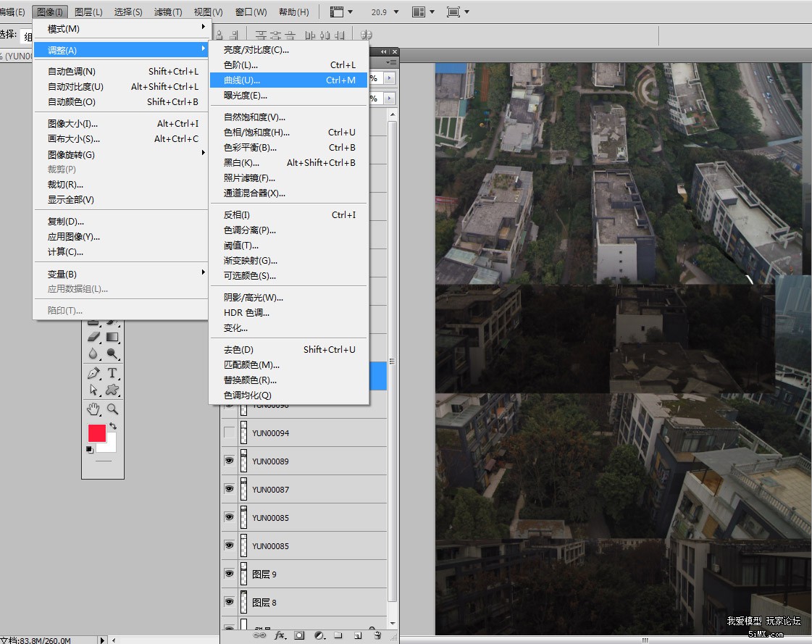Select the Horizontal Type tool
The image size is (812, 644).
click(112, 373)
